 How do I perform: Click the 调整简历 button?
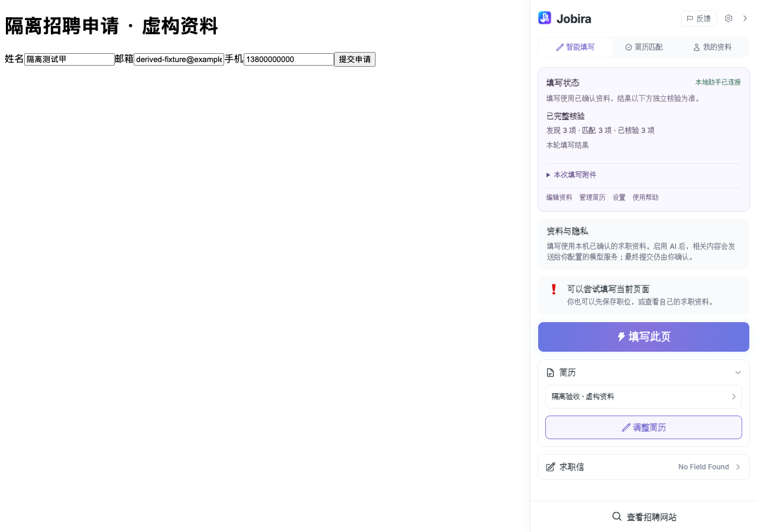pyautogui.click(x=643, y=427)
